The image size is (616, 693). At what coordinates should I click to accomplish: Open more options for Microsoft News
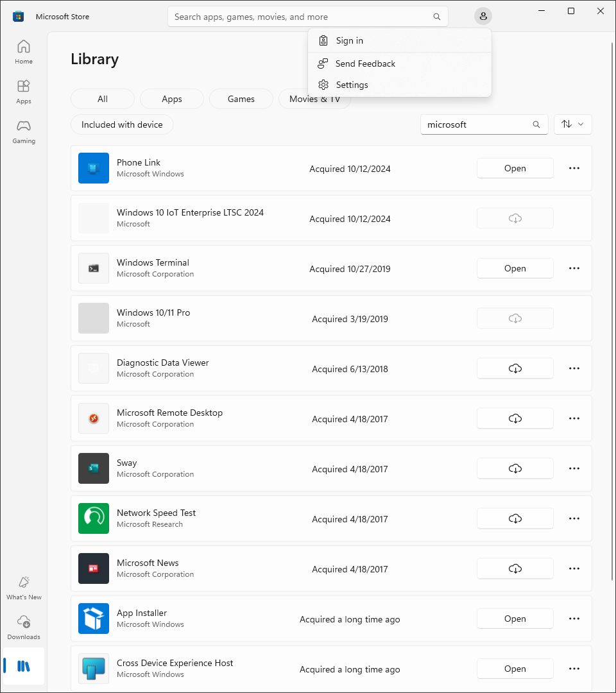(574, 569)
